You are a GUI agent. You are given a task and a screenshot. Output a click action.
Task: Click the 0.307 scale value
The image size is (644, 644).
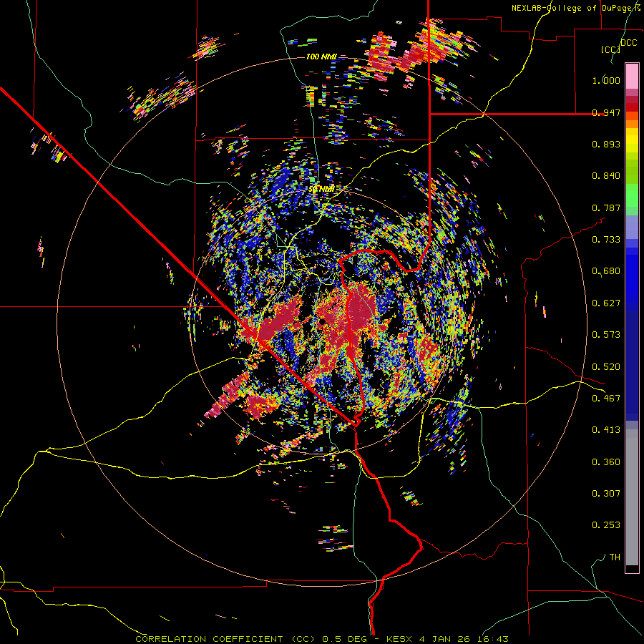606,494
